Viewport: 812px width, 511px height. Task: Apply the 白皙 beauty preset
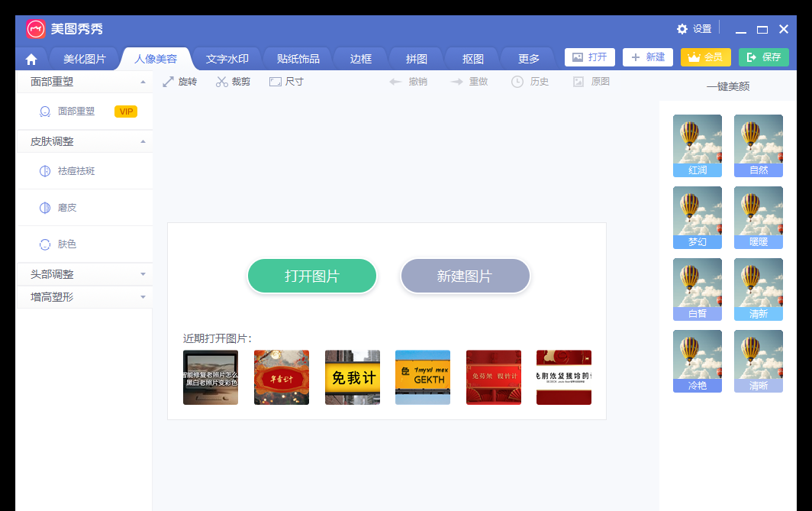[x=697, y=289]
